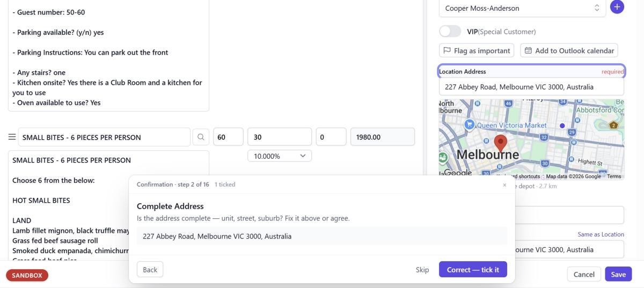Click the Cancel button
This screenshot has width=644, height=288.
[584, 274]
